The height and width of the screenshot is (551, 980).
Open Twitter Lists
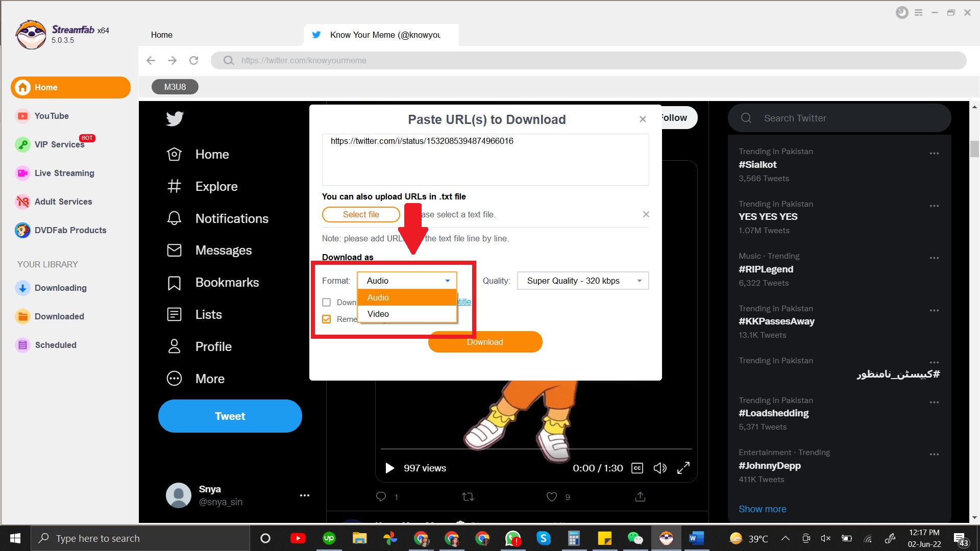[x=194, y=314]
